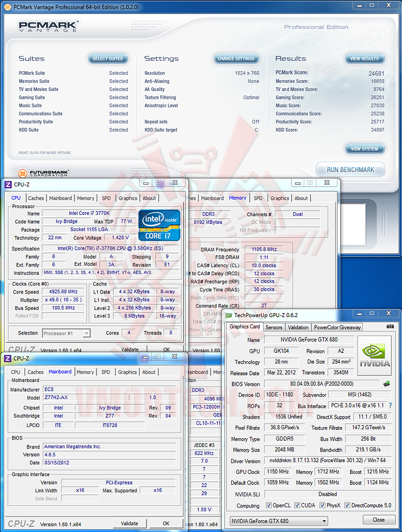The height and width of the screenshot is (532, 402).
Task: Click the Driver Version field in GPU-Z
Action: (x=328, y=461)
